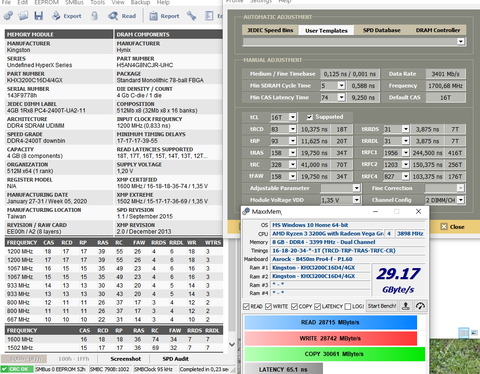
Task: Open the Screenshot tab in Thaiphoon
Action: pyautogui.click(x=126, y=359)
